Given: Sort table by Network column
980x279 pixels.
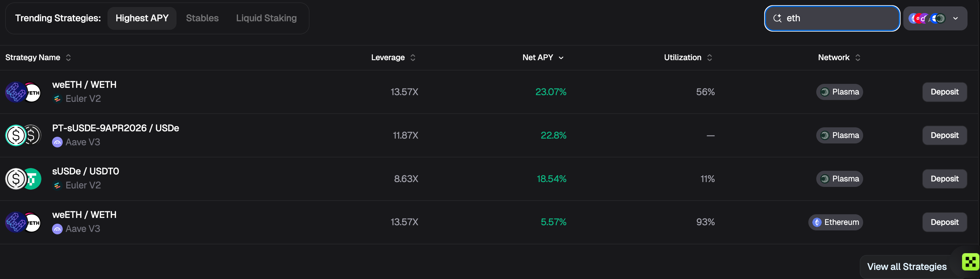Looking at the screenshot, I should tap(839, 57).
